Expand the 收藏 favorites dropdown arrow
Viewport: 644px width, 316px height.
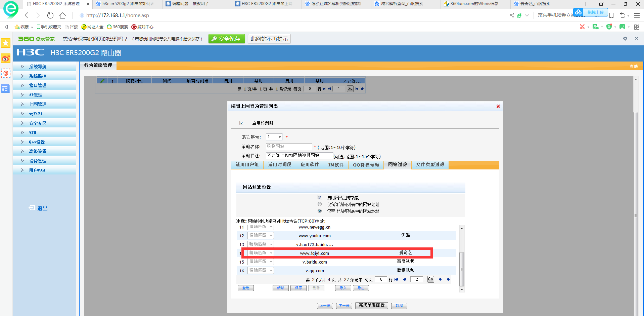pos(32,27)
